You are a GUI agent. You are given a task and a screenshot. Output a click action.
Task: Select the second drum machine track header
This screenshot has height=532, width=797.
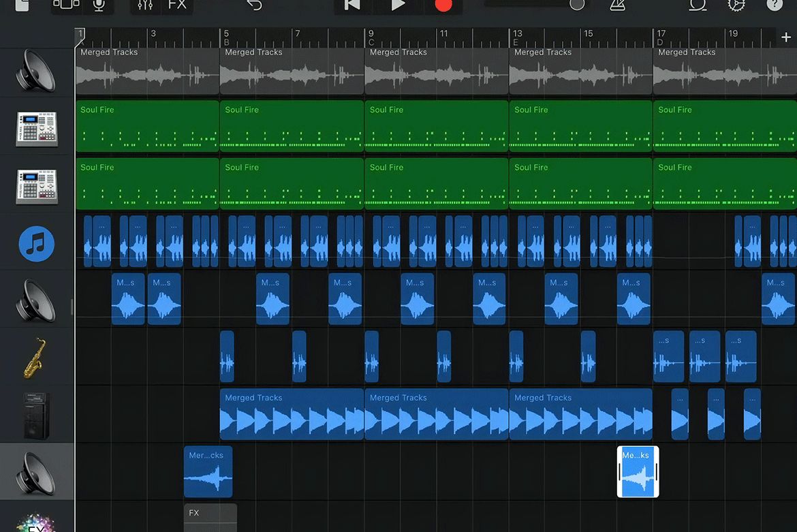pos(37,187)
